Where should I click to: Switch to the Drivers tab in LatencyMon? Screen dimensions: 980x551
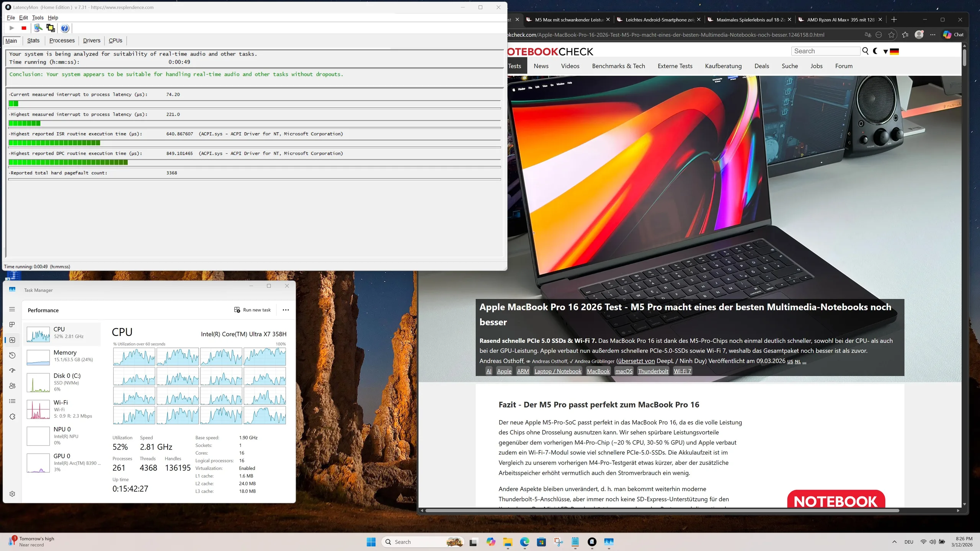pos(91,41)
